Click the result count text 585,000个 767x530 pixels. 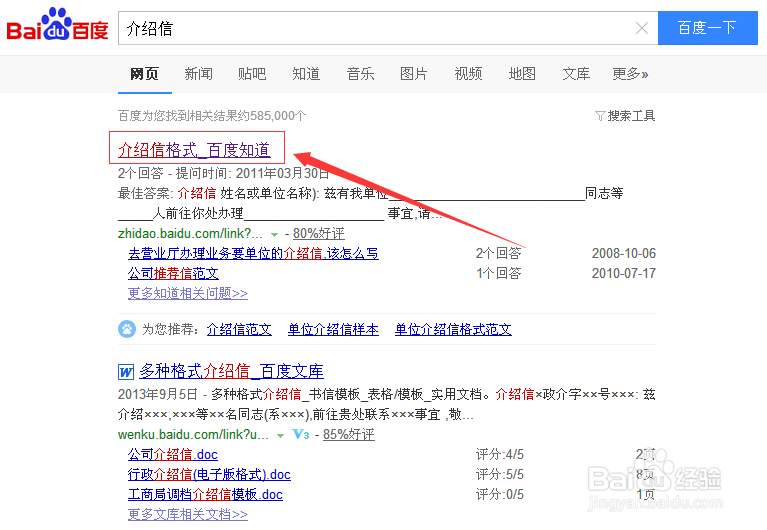coord(278,116)
